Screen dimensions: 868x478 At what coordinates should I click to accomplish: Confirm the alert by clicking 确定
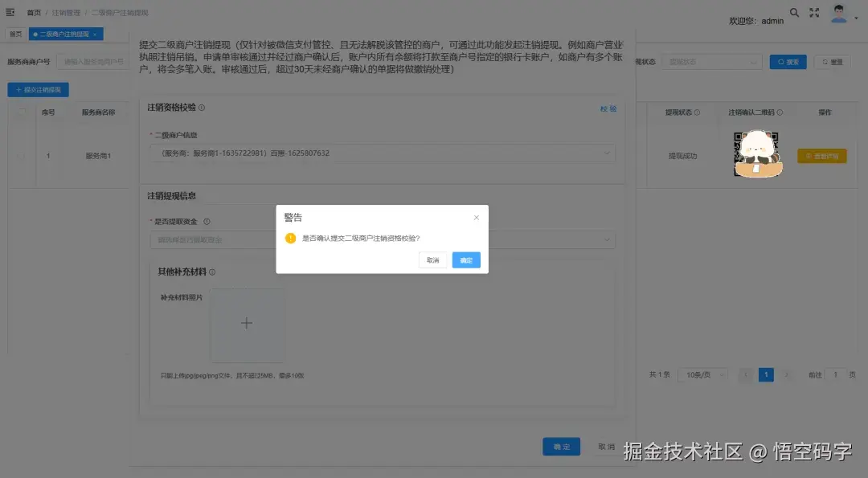[x=466, y=260]
